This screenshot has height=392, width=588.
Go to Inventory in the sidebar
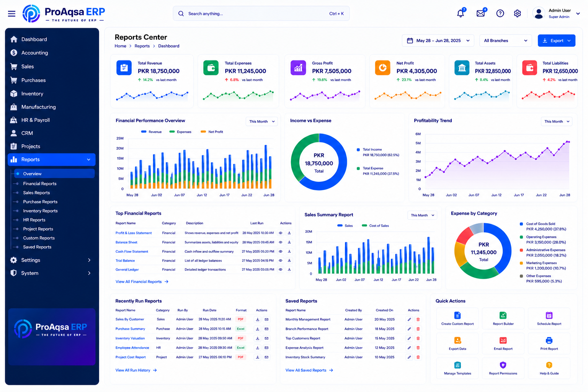pyautogui.click(x=51, y=94)
